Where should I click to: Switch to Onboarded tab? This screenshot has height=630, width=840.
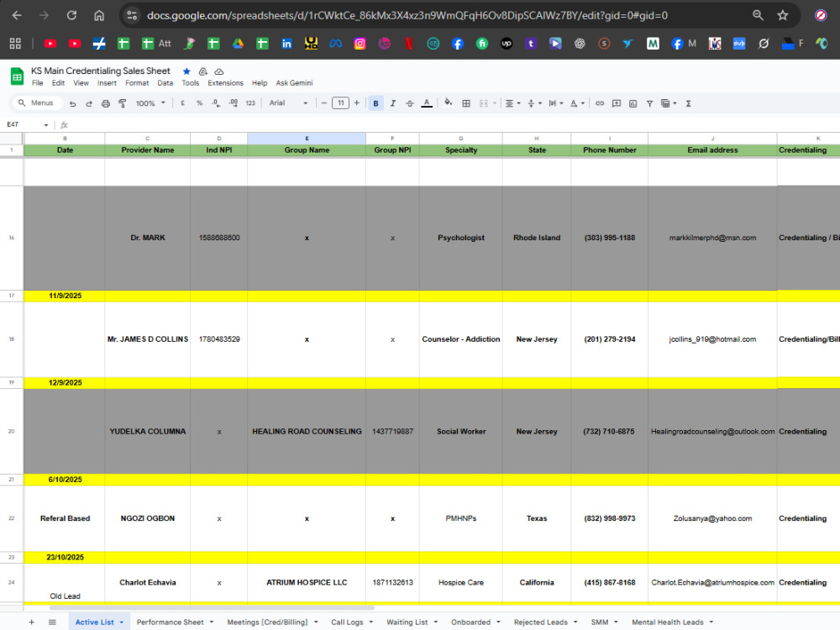[x=470, y=622]
